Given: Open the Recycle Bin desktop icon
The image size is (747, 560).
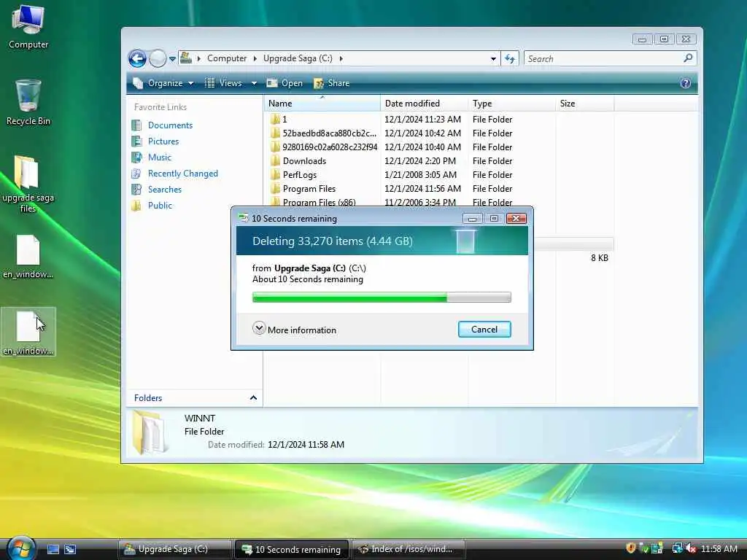Looking at the screenshot, I should pyautogui.click(x=28, y=102).
